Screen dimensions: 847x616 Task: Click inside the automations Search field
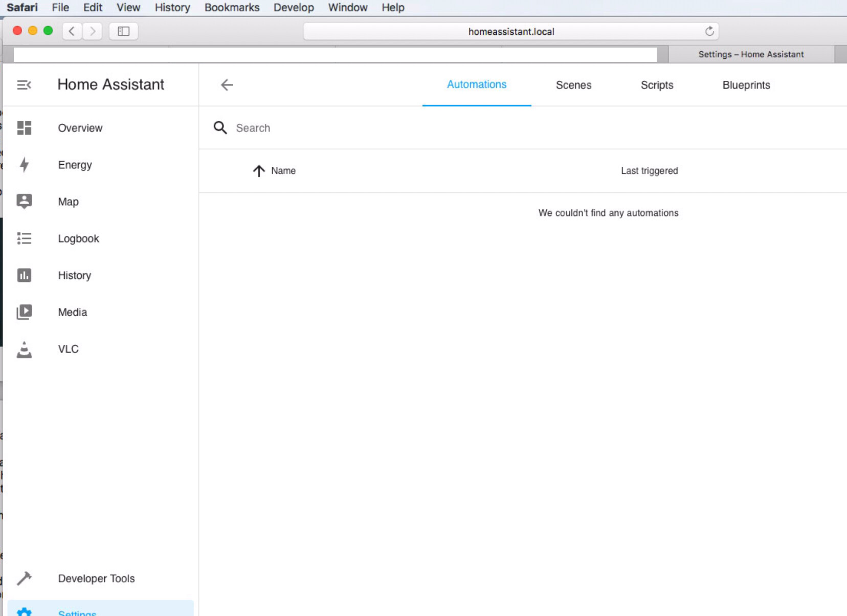tap(307, 128)
